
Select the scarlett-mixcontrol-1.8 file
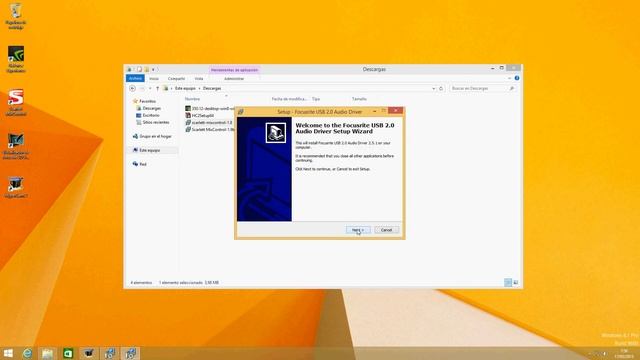[x=209, y=122]
